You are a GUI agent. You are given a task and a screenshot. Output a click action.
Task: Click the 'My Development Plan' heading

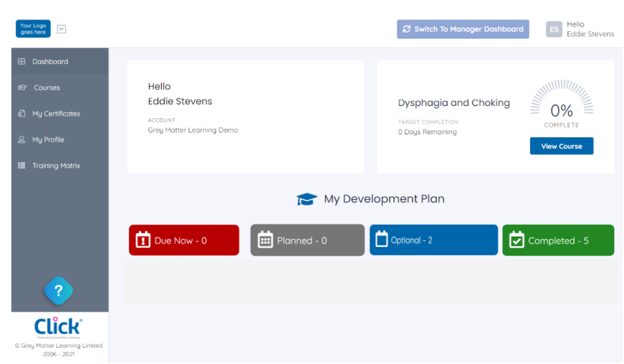point(384,199)
